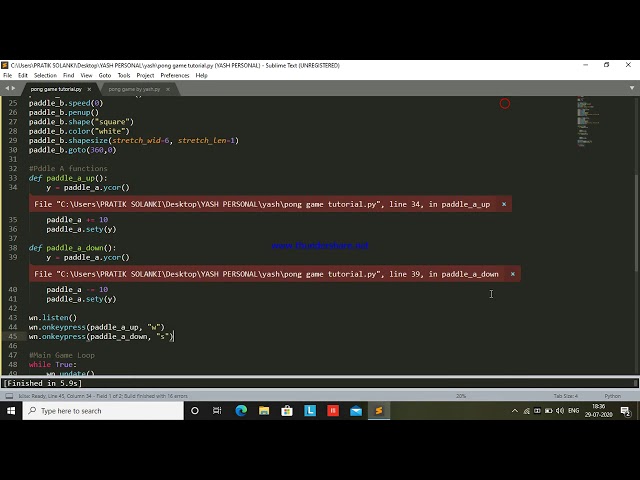Open the View menu
The image size is (640, 480).
click(x=86, y=76)
